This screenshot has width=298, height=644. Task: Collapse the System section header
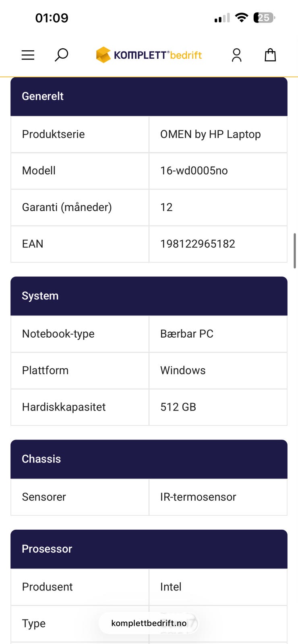coord(149,296)
